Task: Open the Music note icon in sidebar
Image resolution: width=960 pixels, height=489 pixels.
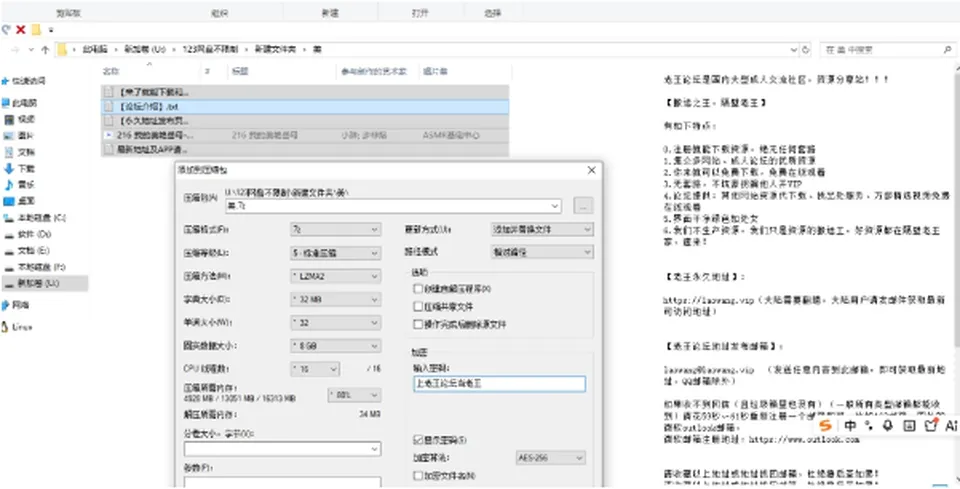Action: click(x=9, y=184)
